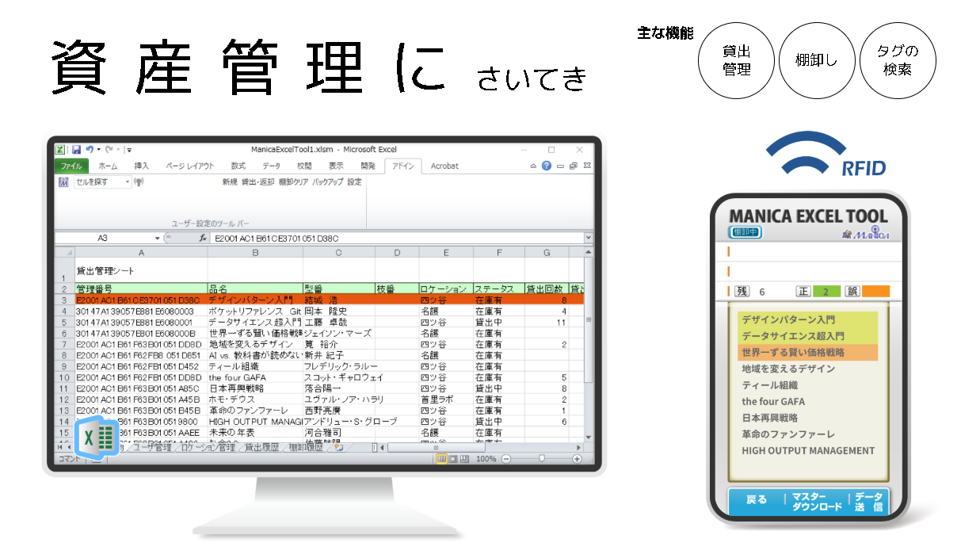The width and height of the screenshot is (980, 558).
Task: Toggle Page Layout view in the status bar
Action: click(x=453, y=458)
